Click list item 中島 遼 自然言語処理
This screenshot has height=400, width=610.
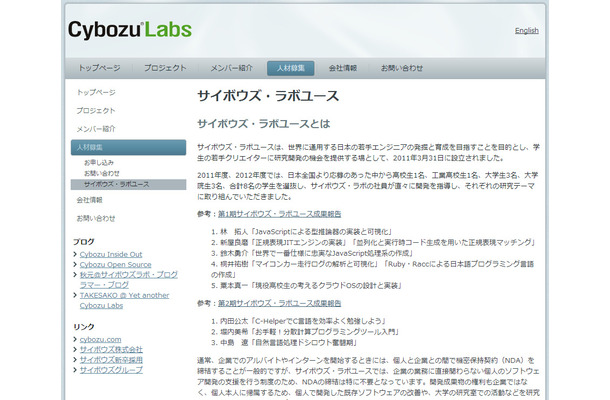284,343
